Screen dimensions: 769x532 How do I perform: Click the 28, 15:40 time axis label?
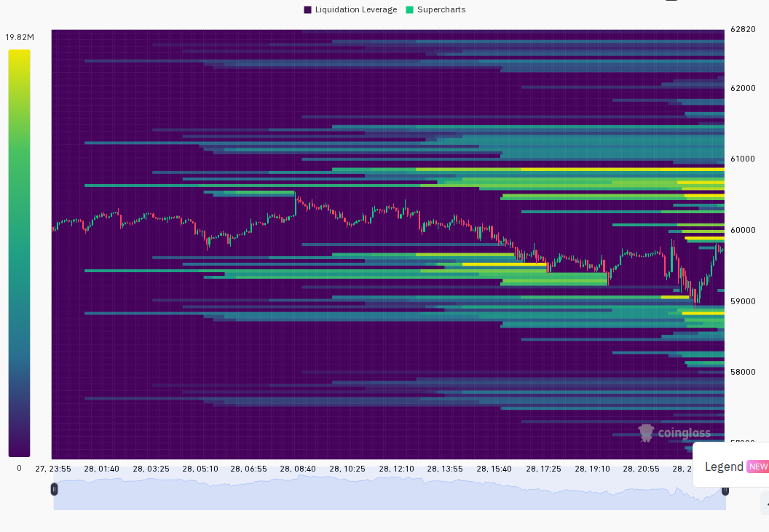(494, 469)
